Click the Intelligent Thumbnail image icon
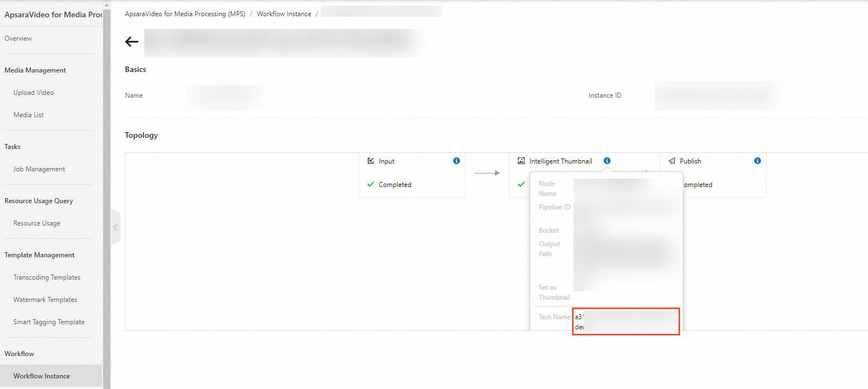This screenshot has width=868, height=389. point(521,161)
